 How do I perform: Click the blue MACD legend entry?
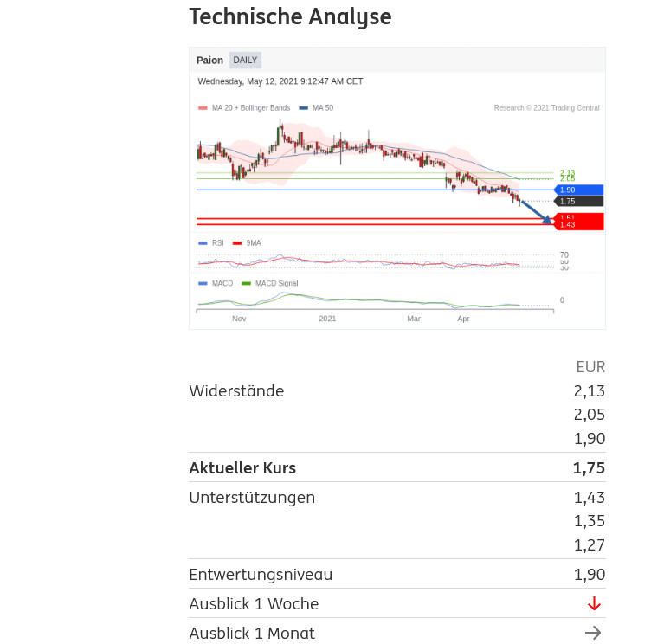tap(216, 283)
